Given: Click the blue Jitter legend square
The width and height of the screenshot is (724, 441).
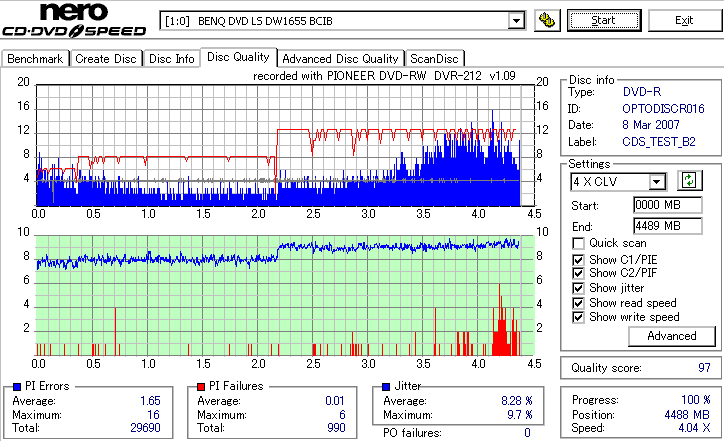Looking at the screenshot, I should (386, 387).
